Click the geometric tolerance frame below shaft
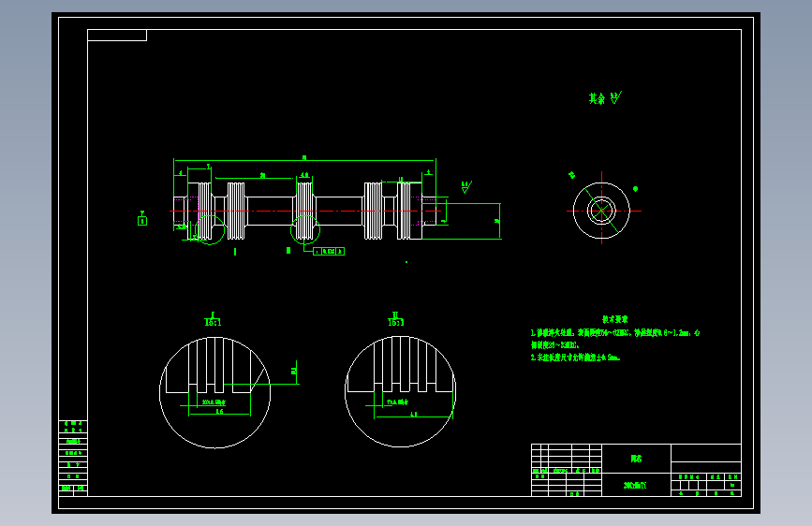This screenshot has height=526, width=812. pos(329,251)
